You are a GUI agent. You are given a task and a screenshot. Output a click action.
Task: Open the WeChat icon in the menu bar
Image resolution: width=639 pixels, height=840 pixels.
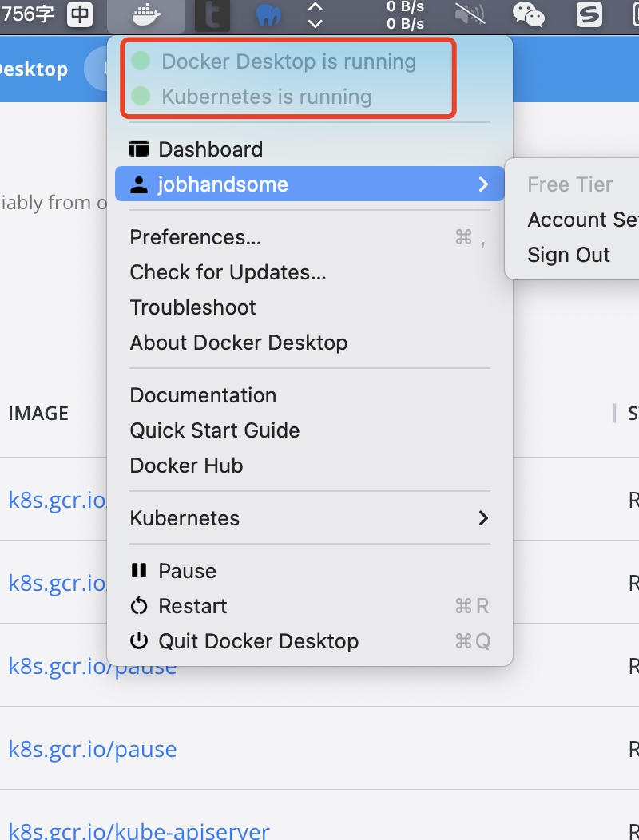click(528, 15)
